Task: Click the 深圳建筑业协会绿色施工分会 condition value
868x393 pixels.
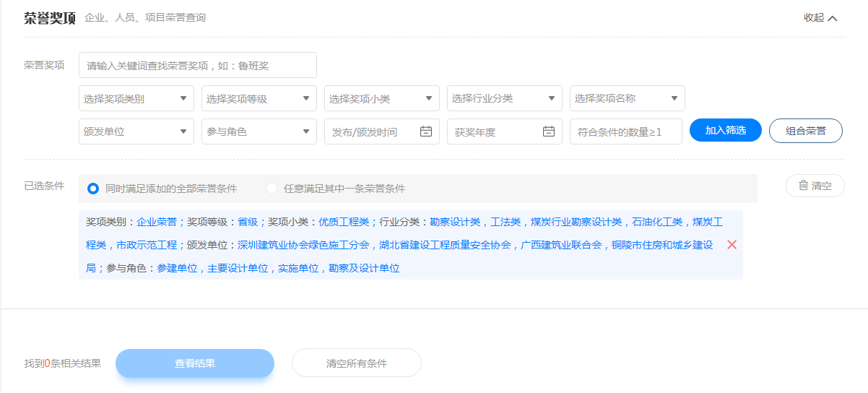Action: 303,245
